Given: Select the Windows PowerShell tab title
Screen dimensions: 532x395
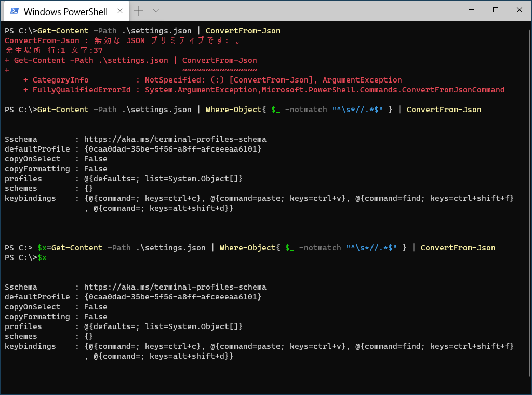Looking at the screenshot, I should coord(65,11).
